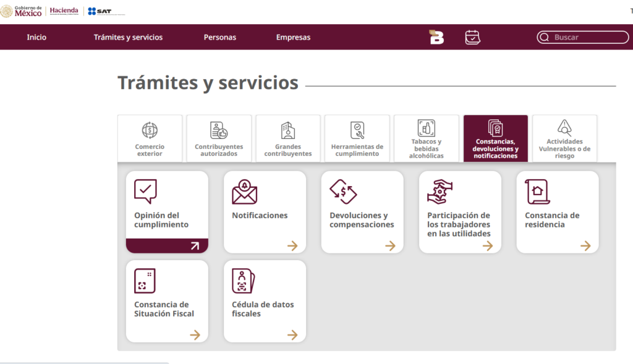Open Herramientas de cumplimiento category
Viewport: 633px width, 364px height.
point(357,138)
